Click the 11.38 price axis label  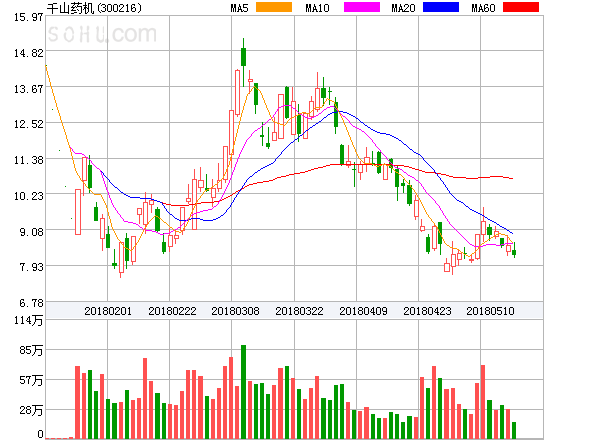pyautogui.click(x=29, y=160)
